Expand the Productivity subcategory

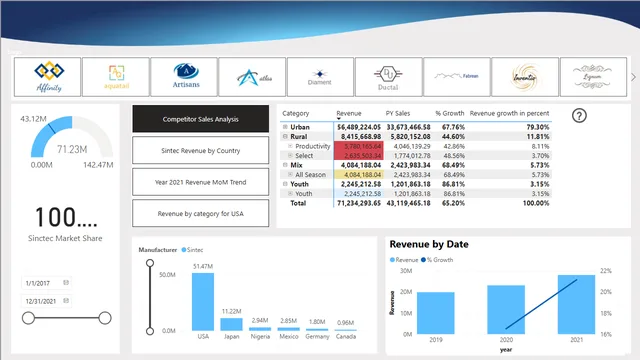coord(290,146)
